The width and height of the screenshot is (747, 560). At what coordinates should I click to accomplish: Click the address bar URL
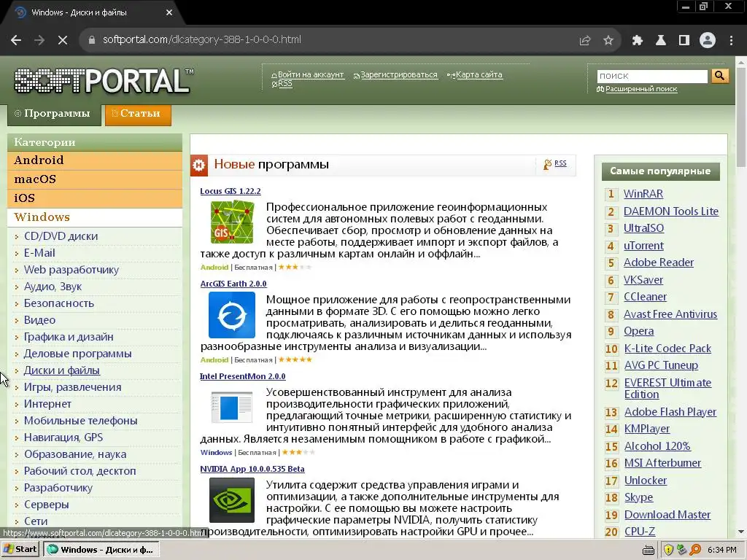202,39
